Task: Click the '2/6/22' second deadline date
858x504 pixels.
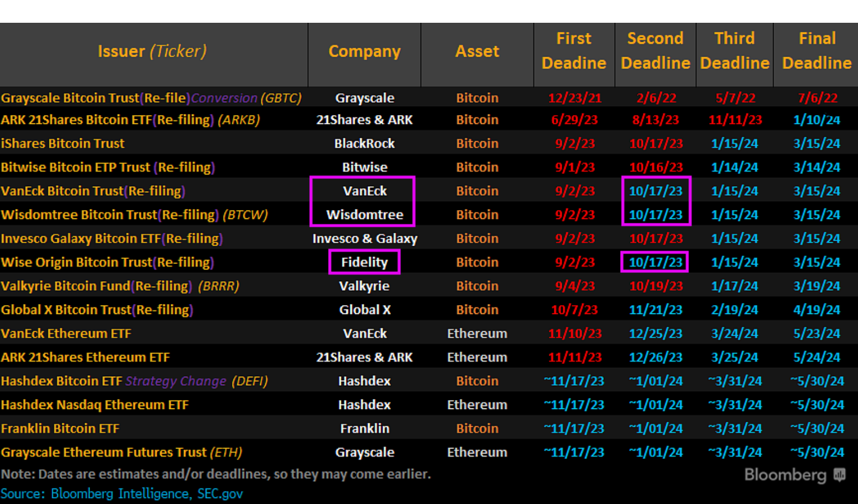Action: pos(656,98)
